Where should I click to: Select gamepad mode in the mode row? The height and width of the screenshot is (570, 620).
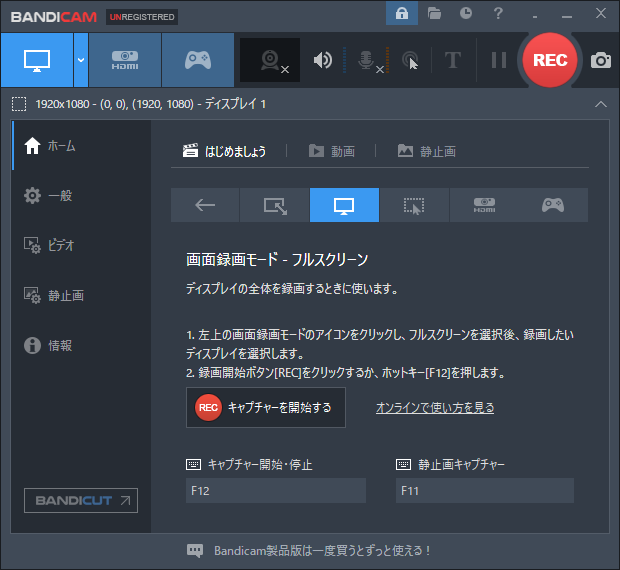(553, 205)
